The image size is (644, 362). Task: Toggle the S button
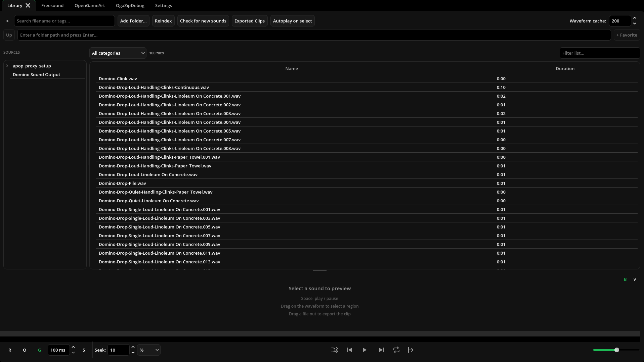(84, 350)
